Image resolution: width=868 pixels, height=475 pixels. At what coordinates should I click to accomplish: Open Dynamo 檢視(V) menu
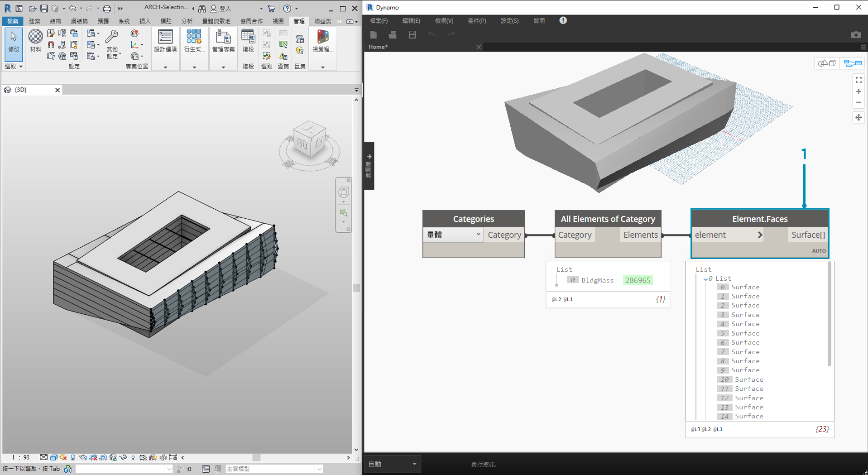point(444,21)
